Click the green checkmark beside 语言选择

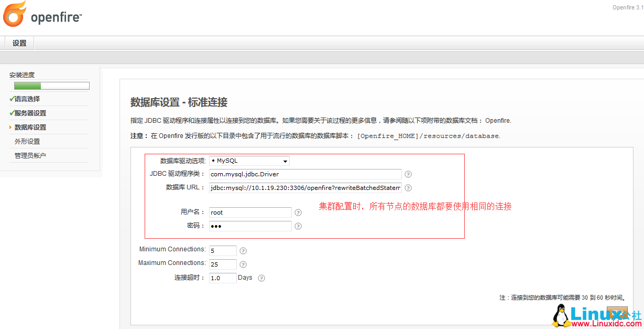click(x=12, y=98)
